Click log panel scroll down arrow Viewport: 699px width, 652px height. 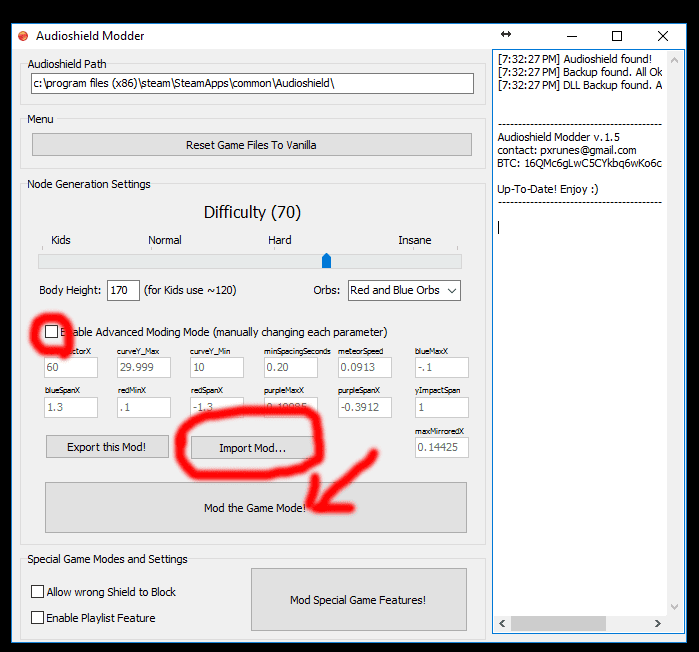[674, 607]
